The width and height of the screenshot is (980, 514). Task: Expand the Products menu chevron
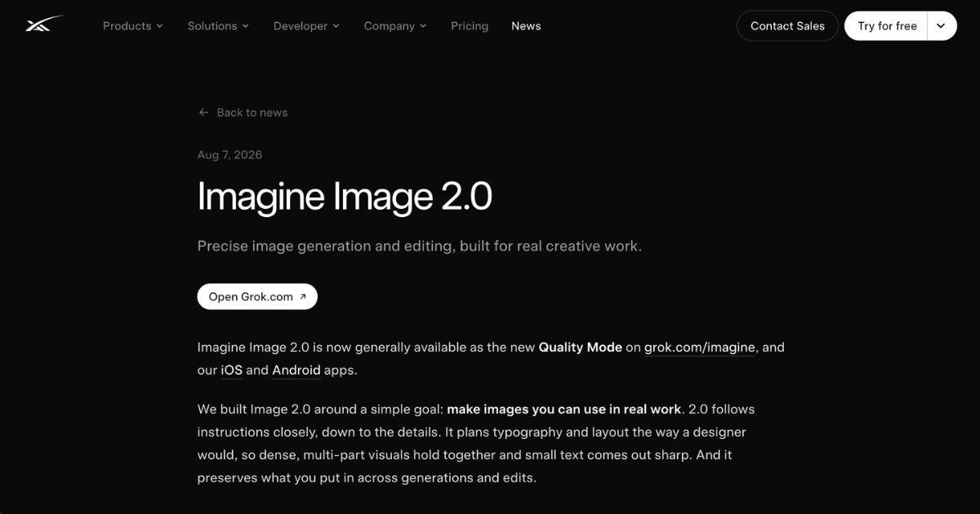click(159, 26)
